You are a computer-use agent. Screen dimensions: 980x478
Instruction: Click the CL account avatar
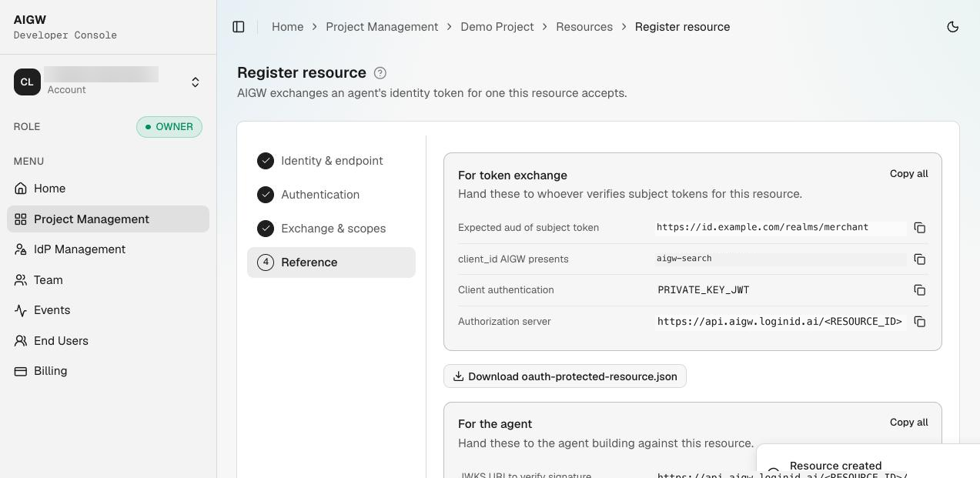click(27, 82)
